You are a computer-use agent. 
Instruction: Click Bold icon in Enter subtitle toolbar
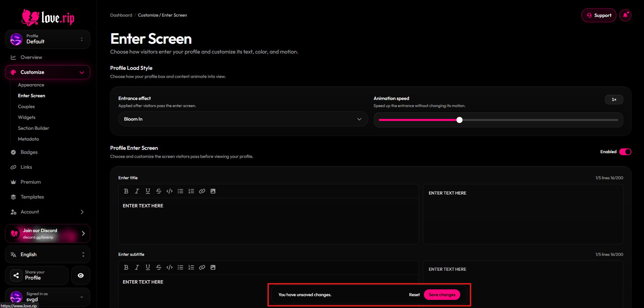tap(126, 267)
